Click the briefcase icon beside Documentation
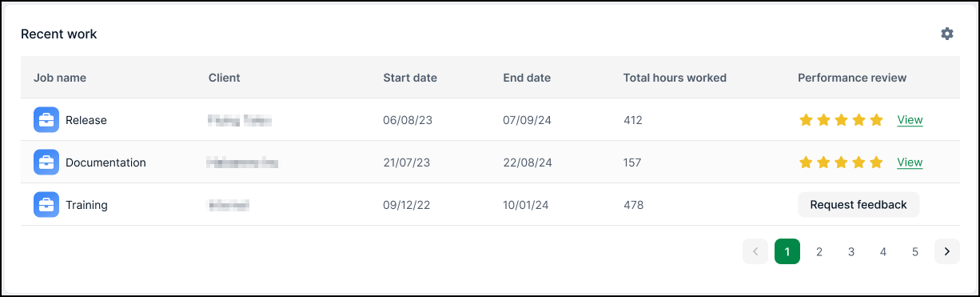The image size is (980, 297). (46, 163)
